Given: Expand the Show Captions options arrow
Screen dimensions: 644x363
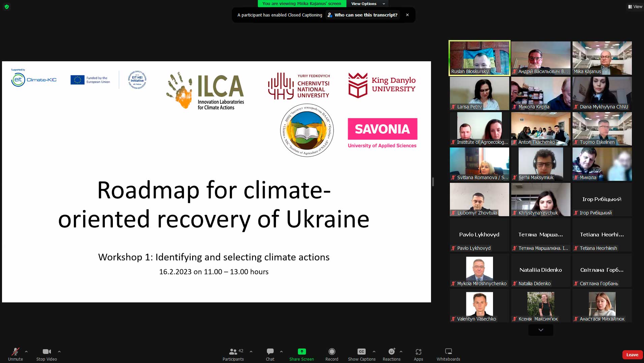Looking at the screenshot, I should 374,352.
